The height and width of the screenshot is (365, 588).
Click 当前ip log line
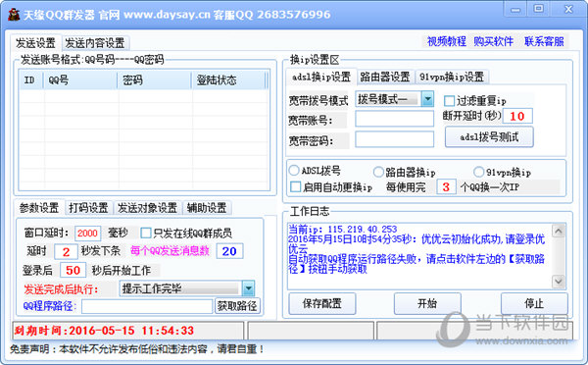coord(343,229)
